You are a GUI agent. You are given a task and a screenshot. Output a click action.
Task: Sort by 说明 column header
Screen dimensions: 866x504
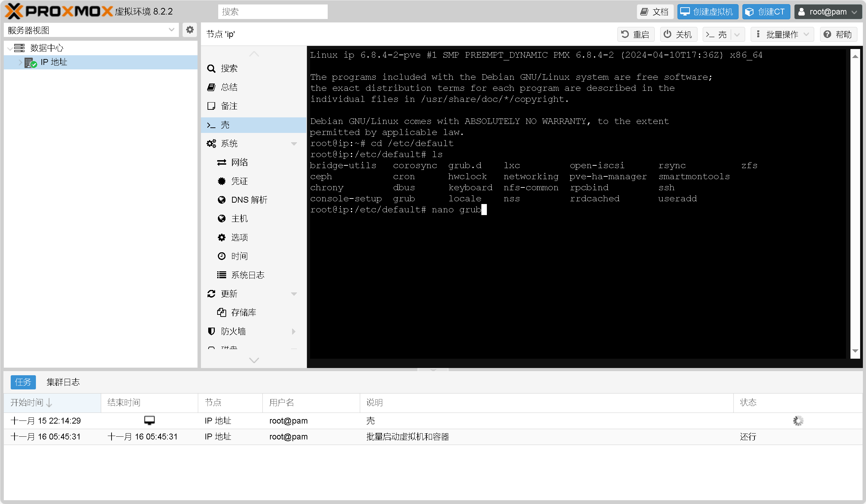(547, 403)
